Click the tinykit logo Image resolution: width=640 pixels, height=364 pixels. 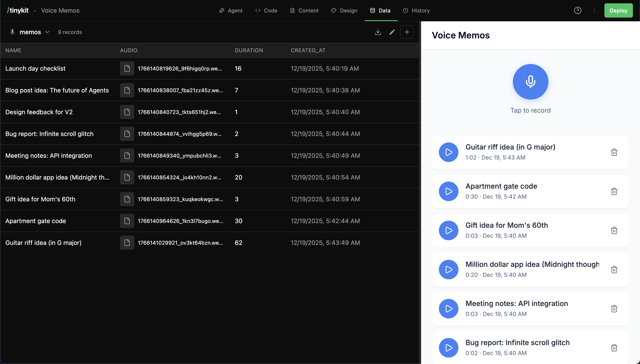(x=18, y=10)
